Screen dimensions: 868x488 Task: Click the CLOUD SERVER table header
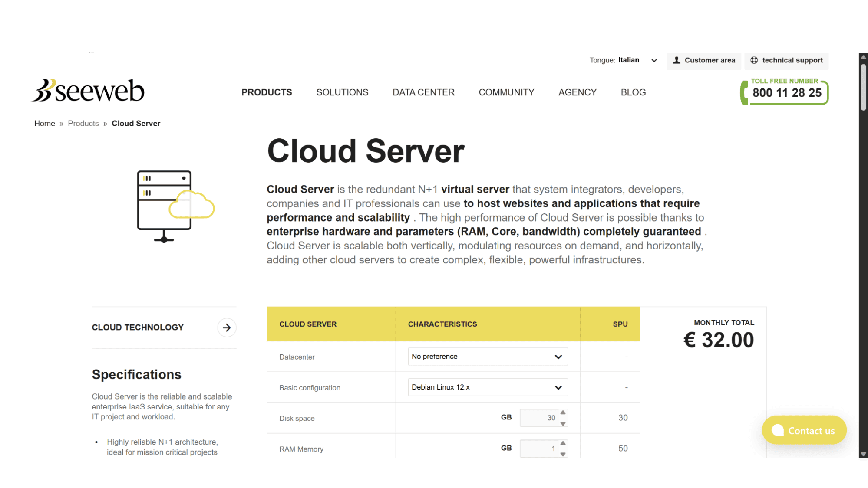point(308,324)
